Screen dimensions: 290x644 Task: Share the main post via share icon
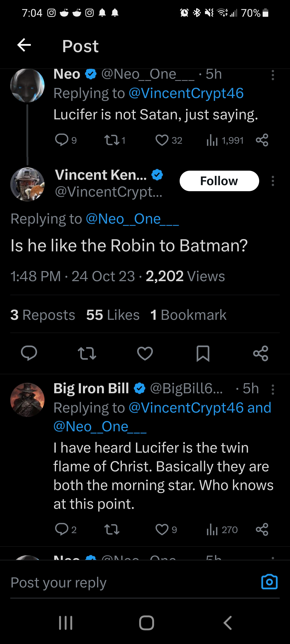click(x=260, y=353)
